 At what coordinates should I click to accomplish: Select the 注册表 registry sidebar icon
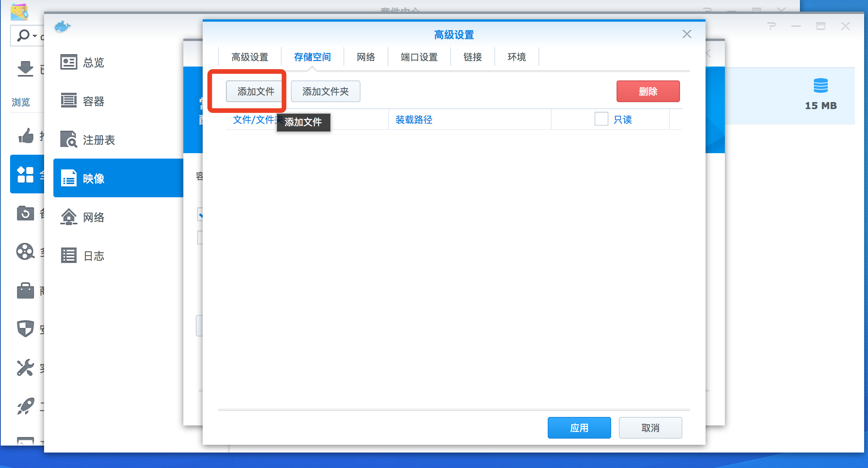69,140
